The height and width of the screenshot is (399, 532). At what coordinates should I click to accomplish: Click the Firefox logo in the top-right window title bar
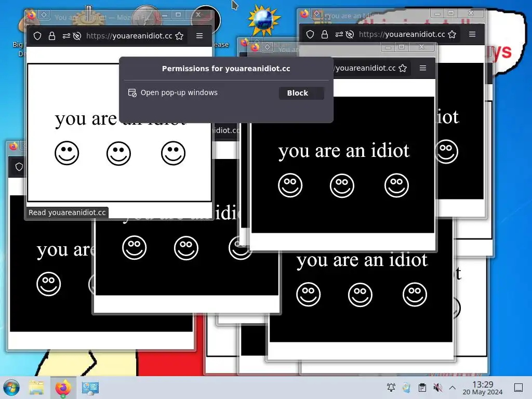pos(304,14)
